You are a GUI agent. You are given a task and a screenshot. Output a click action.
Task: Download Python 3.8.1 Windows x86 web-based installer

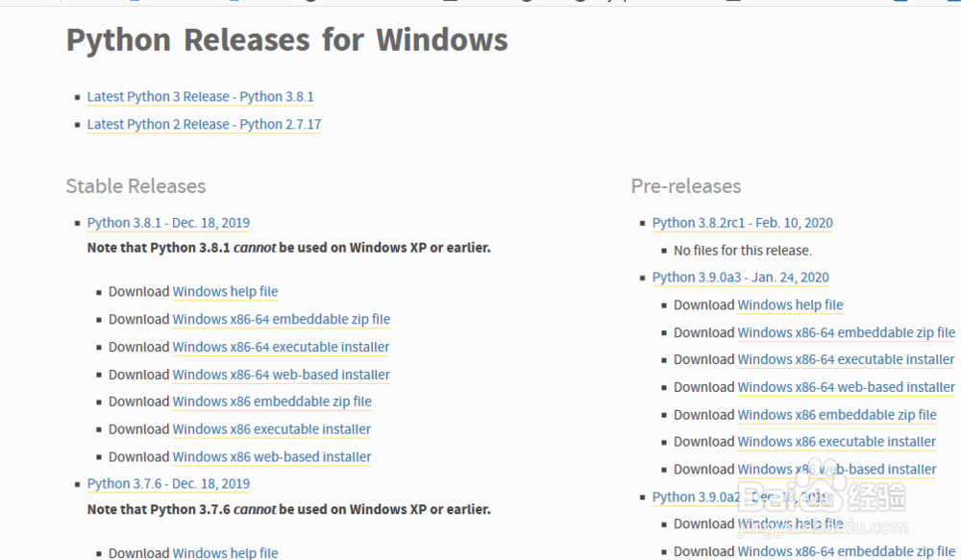pyautogui.click(x=272, y=456)
